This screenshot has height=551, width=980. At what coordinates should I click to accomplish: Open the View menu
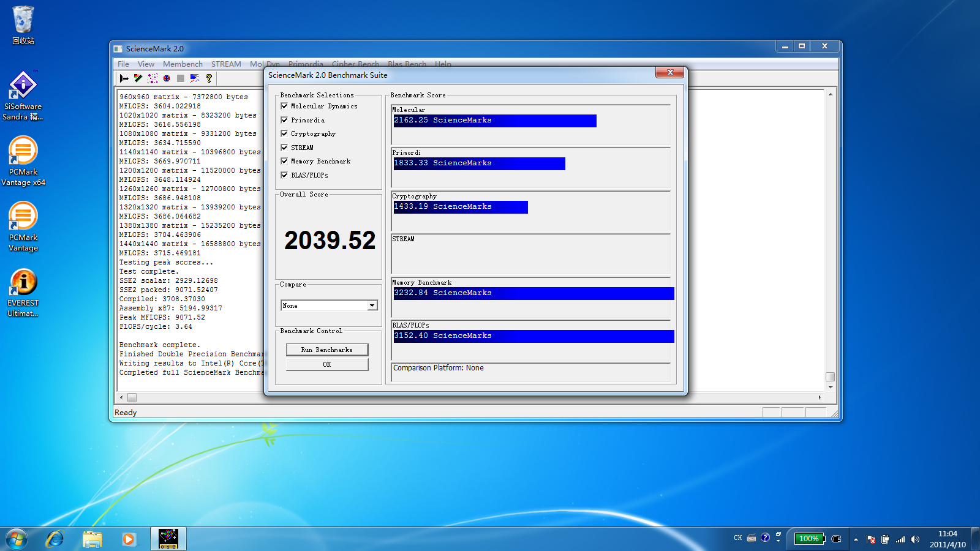[146, 64]
